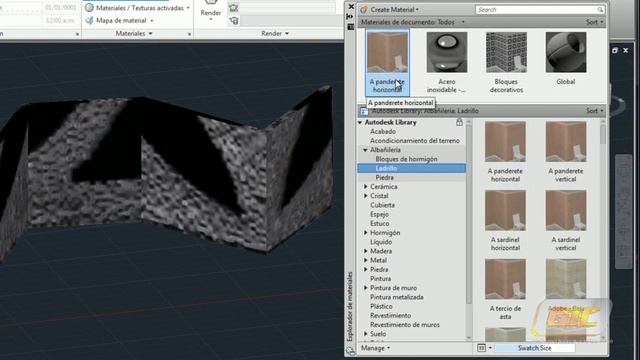
Task: Expand the Cristal category
Action: 365,196
